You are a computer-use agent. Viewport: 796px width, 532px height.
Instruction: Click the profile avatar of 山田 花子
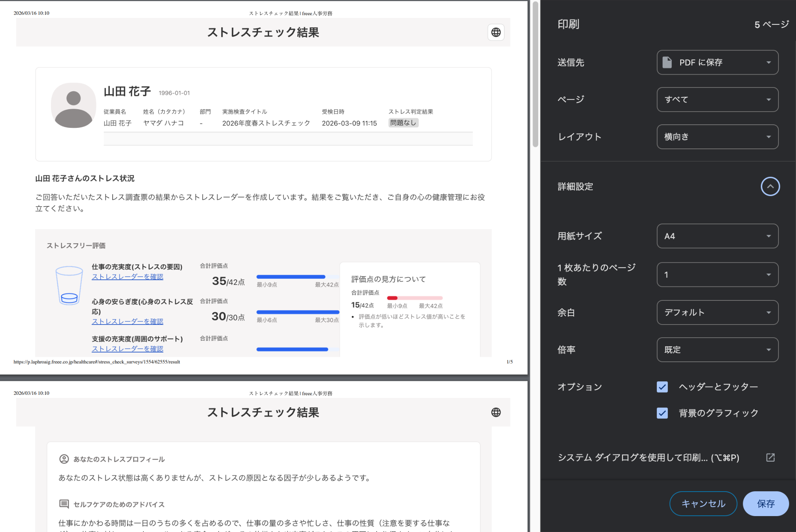(73, 105)
